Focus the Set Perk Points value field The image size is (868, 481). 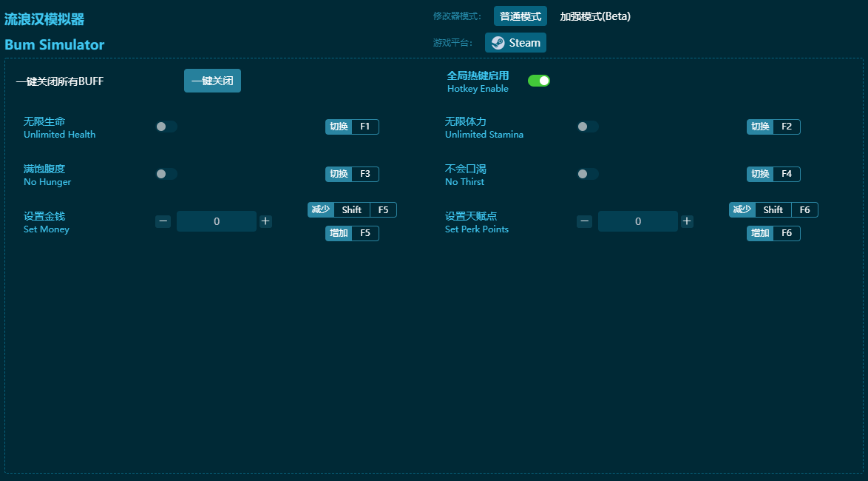point(638,221)
